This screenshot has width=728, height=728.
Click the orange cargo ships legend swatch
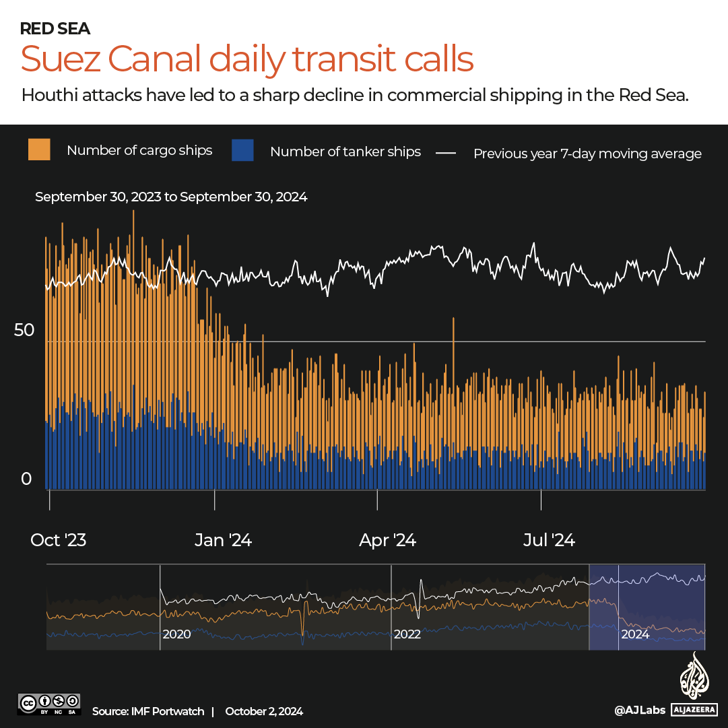[39, 150]
